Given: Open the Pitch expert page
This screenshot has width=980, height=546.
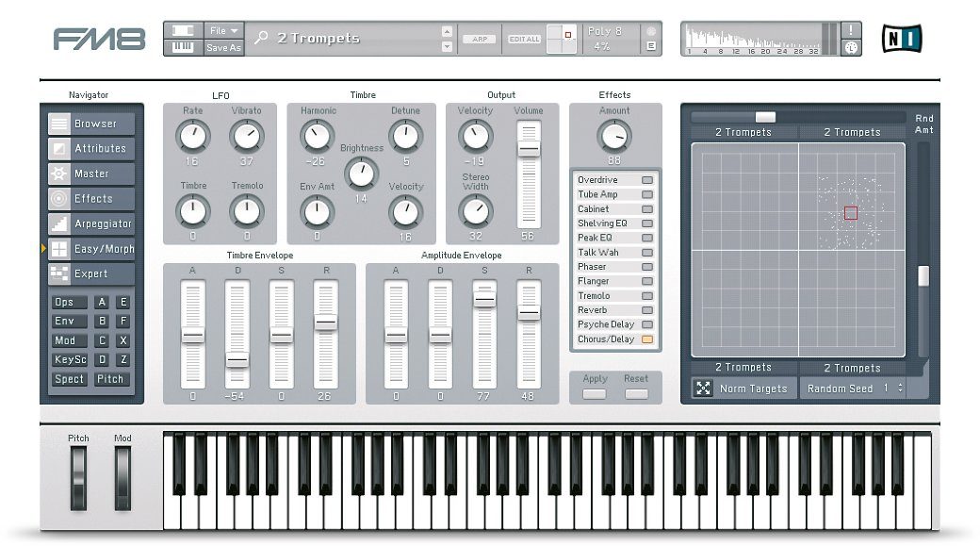Looking at the screenshot, I should click(110, 379).
